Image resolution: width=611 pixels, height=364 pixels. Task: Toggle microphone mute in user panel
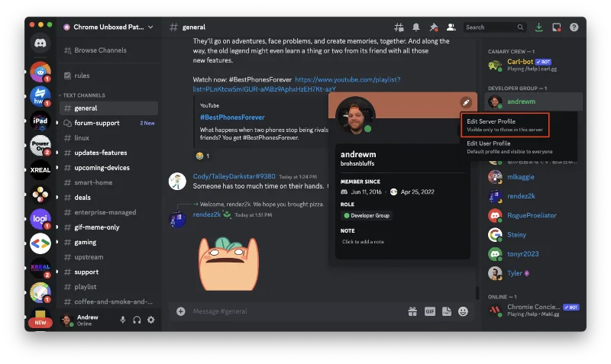click(123, 320)
